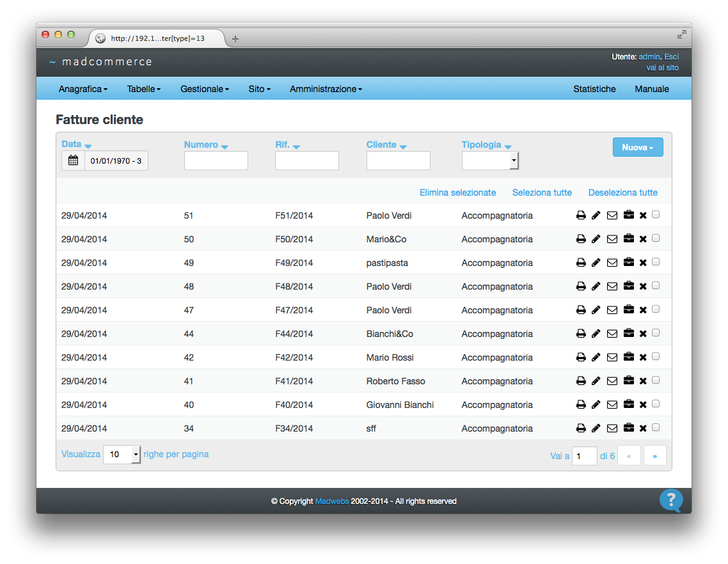
Task: Print invoice F50/2014
Action: click(x=581, y=239)
